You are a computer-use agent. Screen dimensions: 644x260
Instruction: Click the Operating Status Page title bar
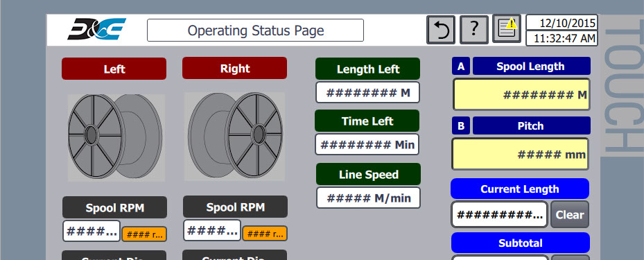(x=256, y=31)
